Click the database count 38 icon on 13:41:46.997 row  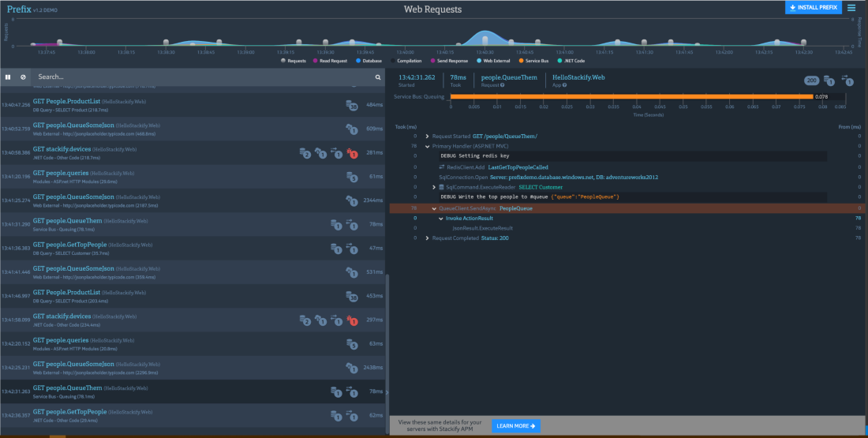[x=351, y=296]
